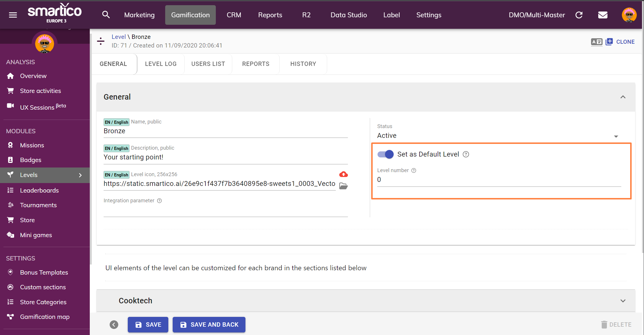Click the translation language icon
The image size is (644, 335).
(597, 42)
